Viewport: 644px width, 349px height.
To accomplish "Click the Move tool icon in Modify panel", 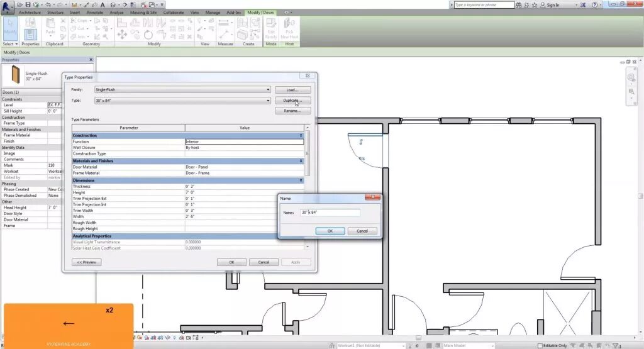I will [x=122, y=35].
